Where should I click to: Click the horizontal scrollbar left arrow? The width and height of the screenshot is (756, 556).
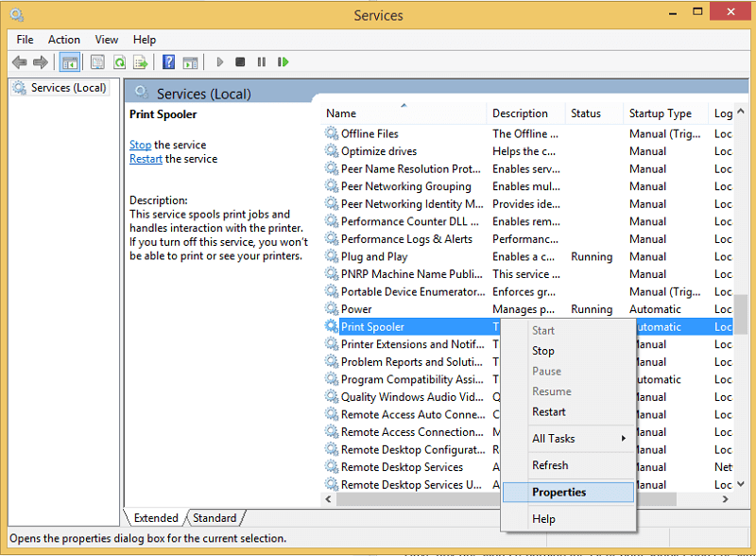tap(328, 499)
